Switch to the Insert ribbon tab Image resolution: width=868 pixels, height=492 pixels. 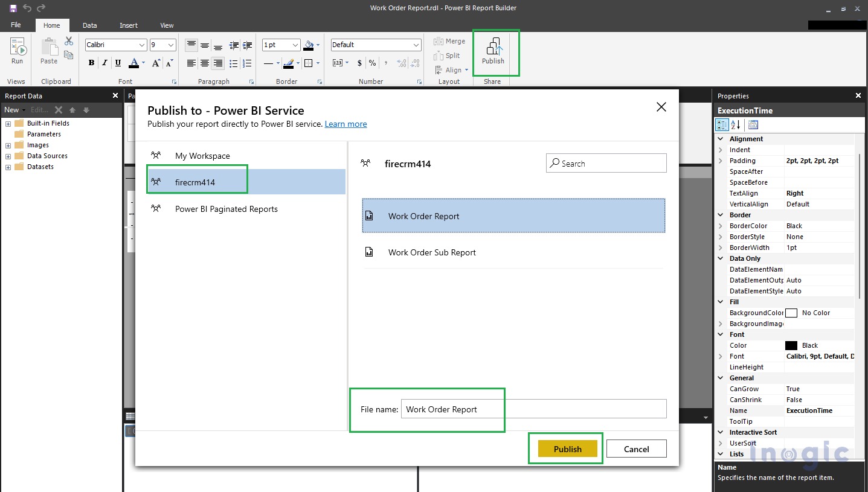tap(128, 25)
